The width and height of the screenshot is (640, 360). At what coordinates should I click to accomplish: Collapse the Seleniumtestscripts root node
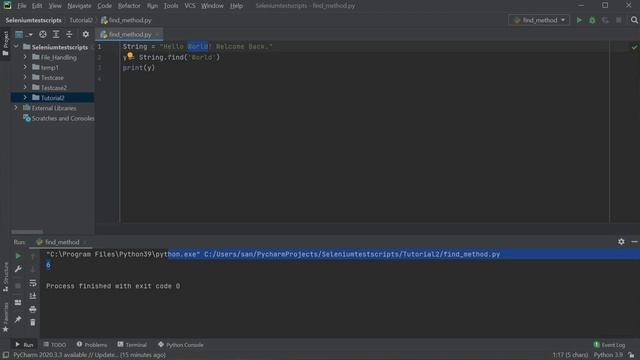click(16, 47)
